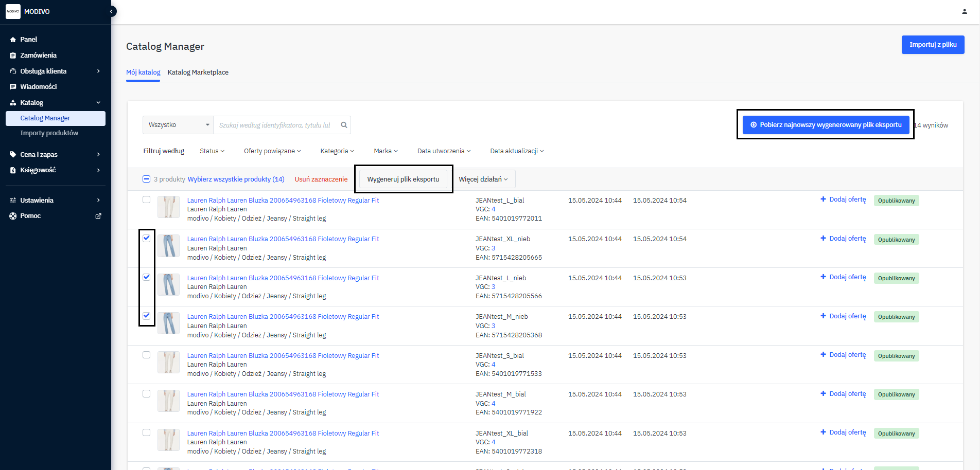Click the user account icon
Screen dimensions: 980x470
pyautogui.click(x=964, y=11)
